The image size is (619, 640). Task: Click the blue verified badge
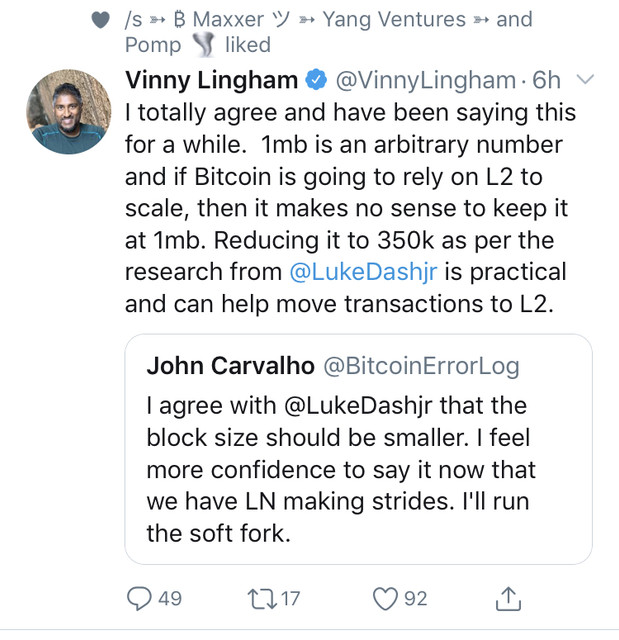pos(317,80)
